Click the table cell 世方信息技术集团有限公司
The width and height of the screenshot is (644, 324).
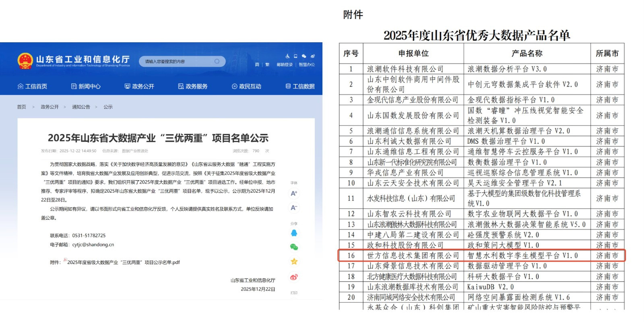pos(413,256)
